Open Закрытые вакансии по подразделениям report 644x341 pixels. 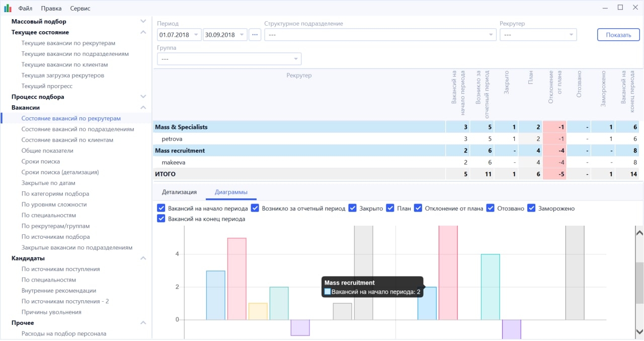point(77,247)
